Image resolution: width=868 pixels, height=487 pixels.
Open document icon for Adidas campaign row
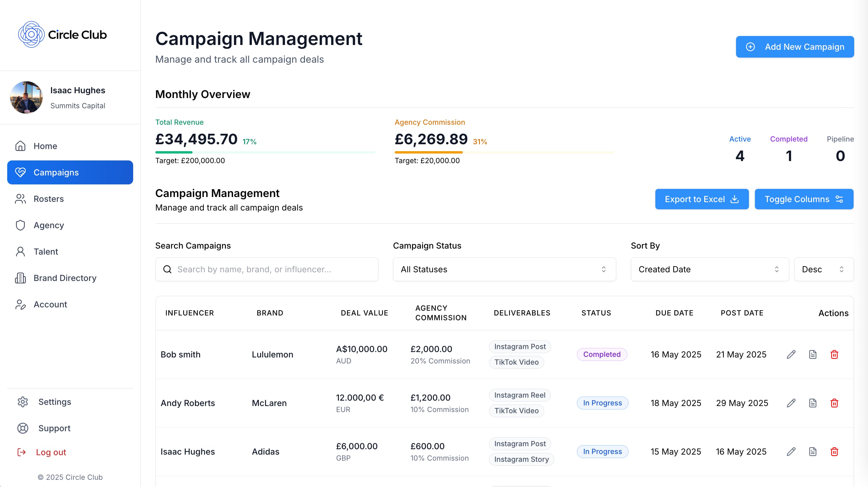[x=813, y=451]
